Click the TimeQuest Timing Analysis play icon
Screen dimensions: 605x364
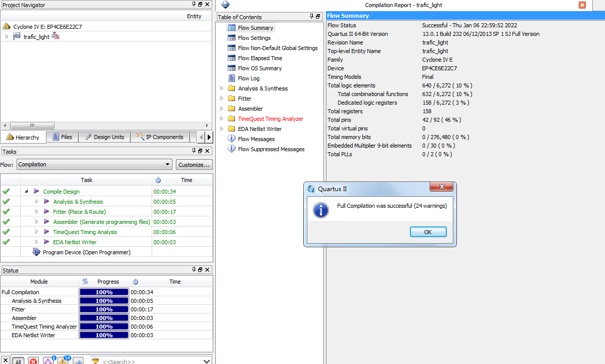(46, 232)
